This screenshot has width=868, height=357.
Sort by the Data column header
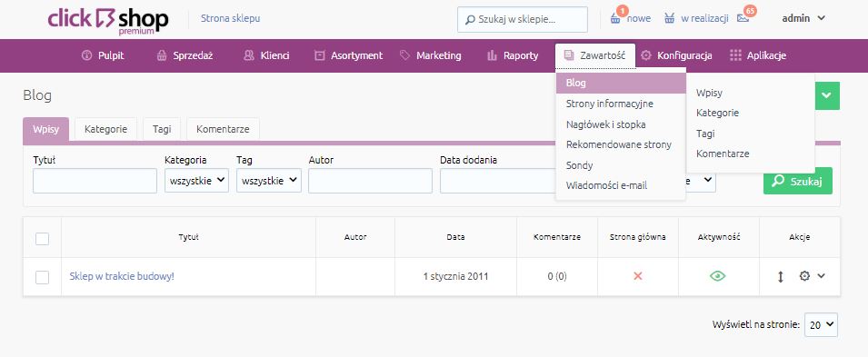(455, 237)
